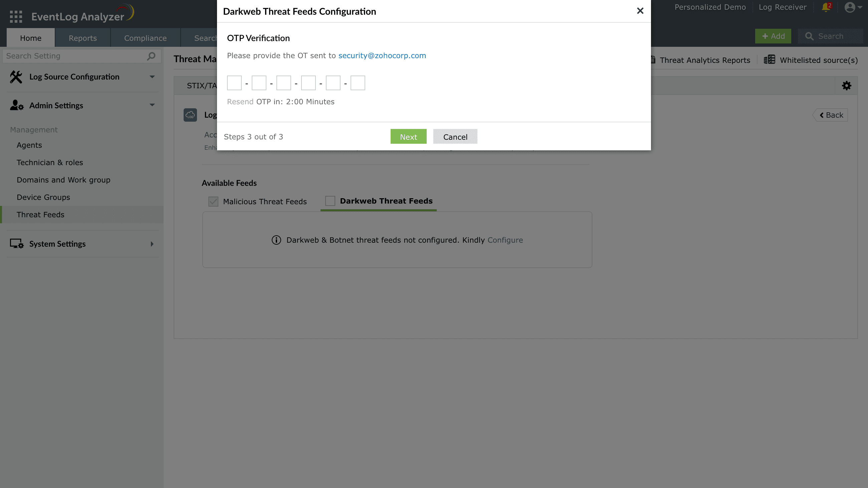Click the Whitelisted source(s) icon
The height and width of the screenshot is (488, 868).
coord(769,60)
